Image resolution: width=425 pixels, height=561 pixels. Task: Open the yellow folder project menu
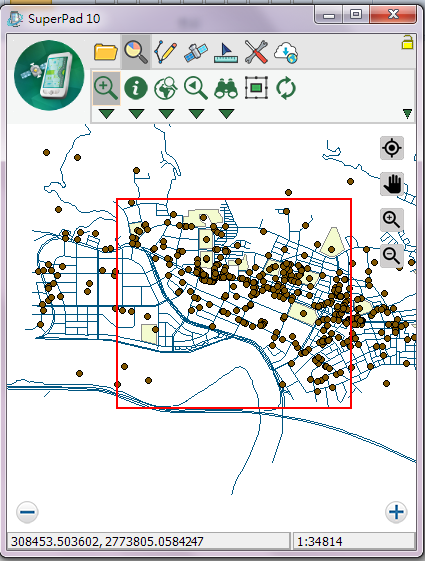[x=106, y=52]
